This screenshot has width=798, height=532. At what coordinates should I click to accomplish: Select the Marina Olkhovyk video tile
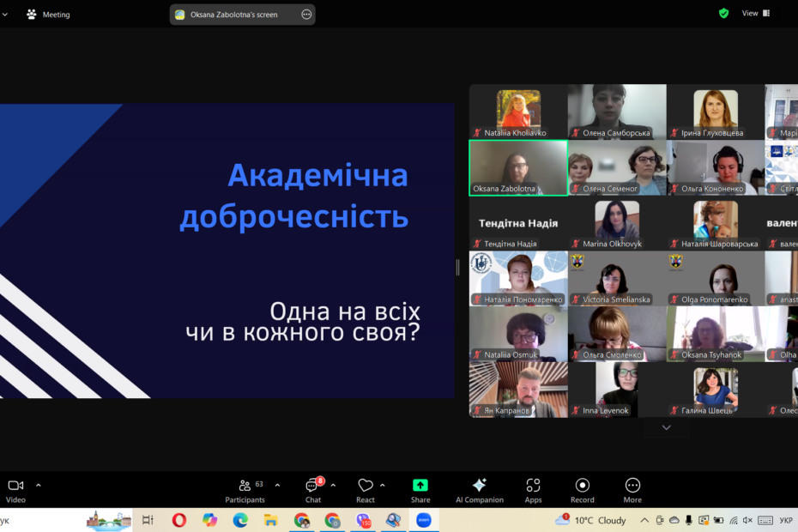(617, 223)
